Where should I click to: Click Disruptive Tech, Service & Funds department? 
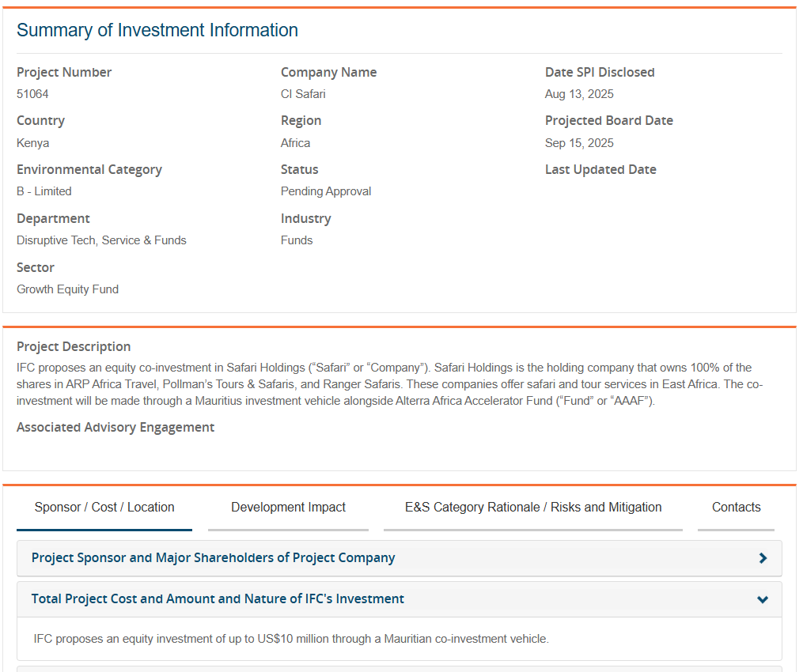[x=101, y=240]
